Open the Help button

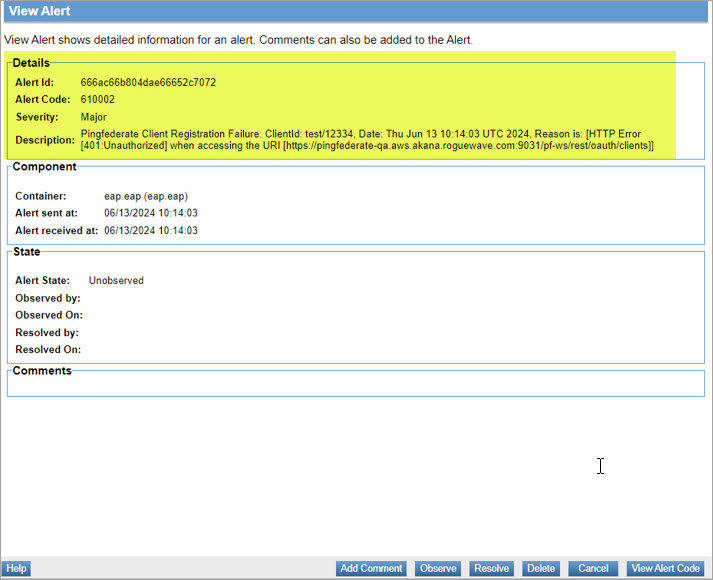click(x=16, y=568)
